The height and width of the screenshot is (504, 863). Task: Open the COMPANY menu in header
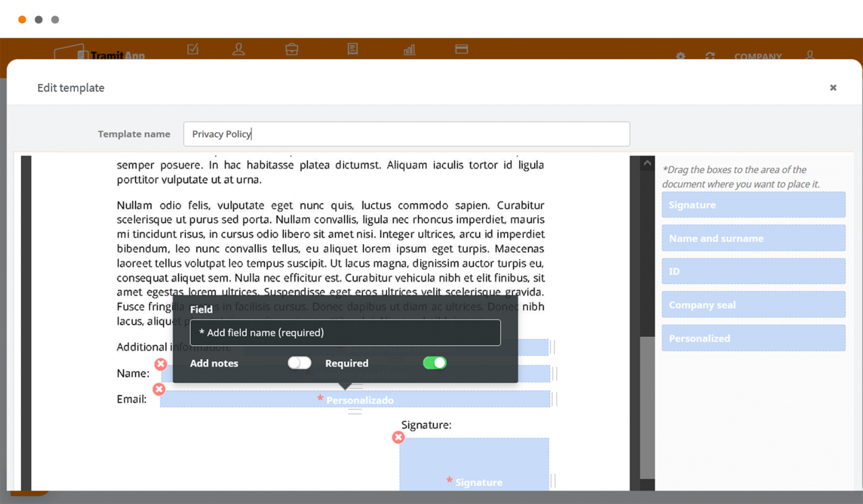[758, 57]
